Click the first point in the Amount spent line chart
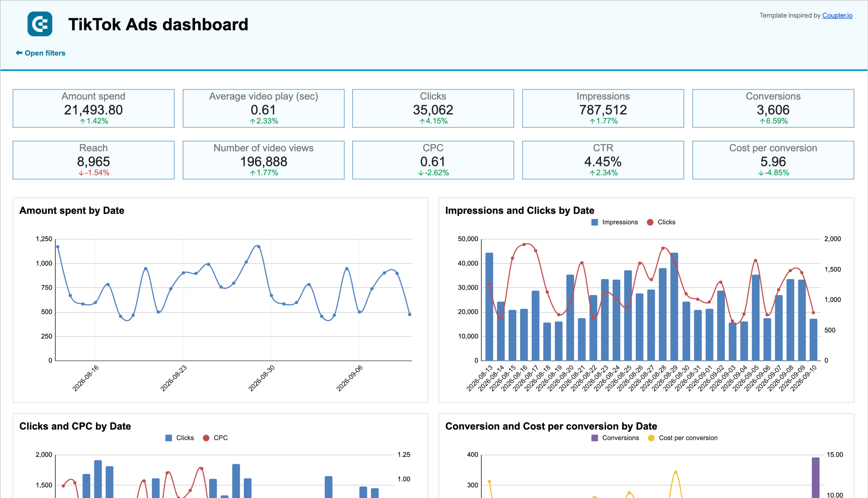 [57, 247]
